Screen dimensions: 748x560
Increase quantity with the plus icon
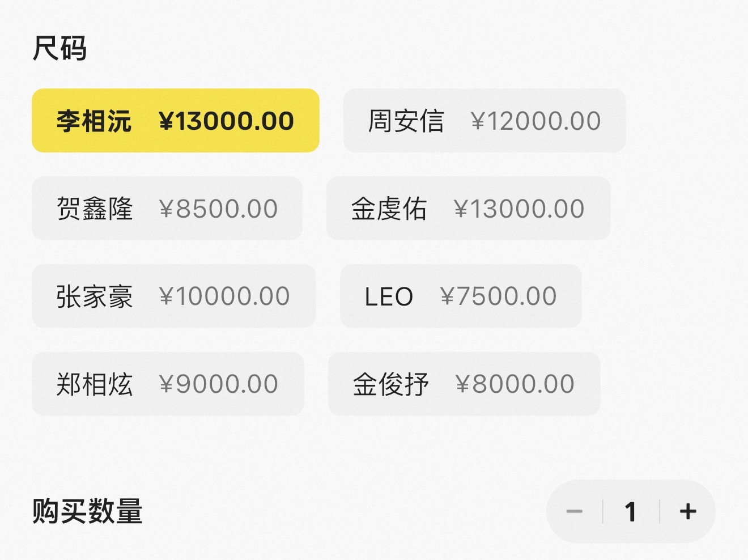tap(688, 512)
